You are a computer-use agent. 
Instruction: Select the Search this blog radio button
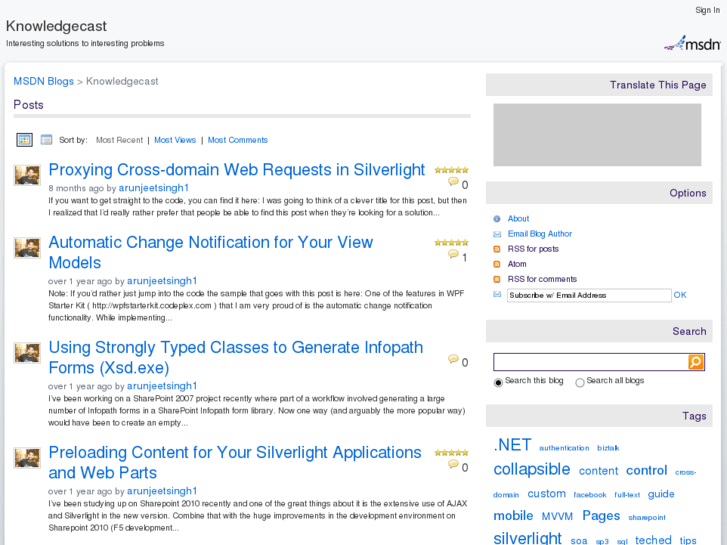coord(498,382)
